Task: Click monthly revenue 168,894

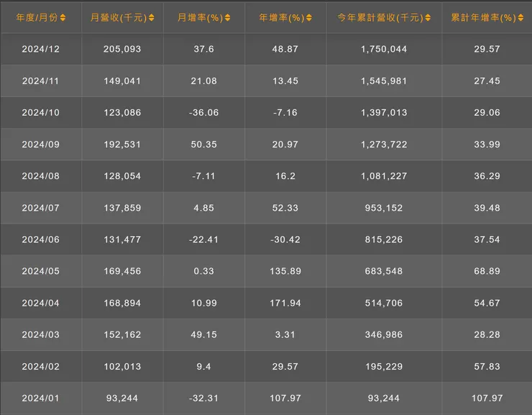Action: [122, 303]
